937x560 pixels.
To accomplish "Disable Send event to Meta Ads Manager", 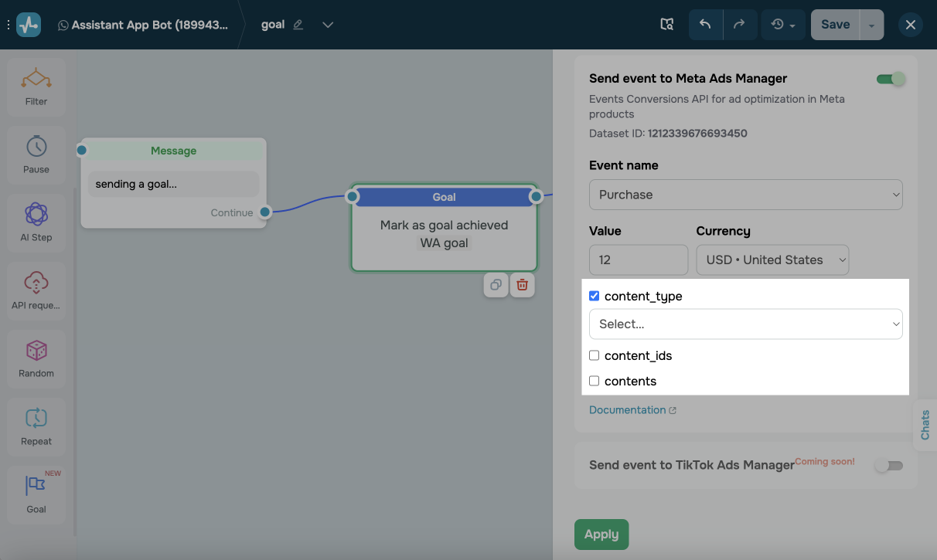I will (891, 79).
